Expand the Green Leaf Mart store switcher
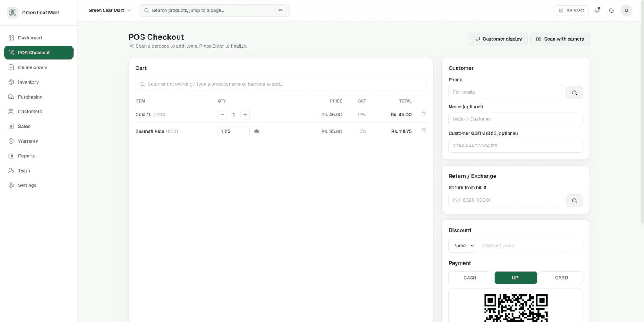 pyautogui.click(x=109, y=10)
